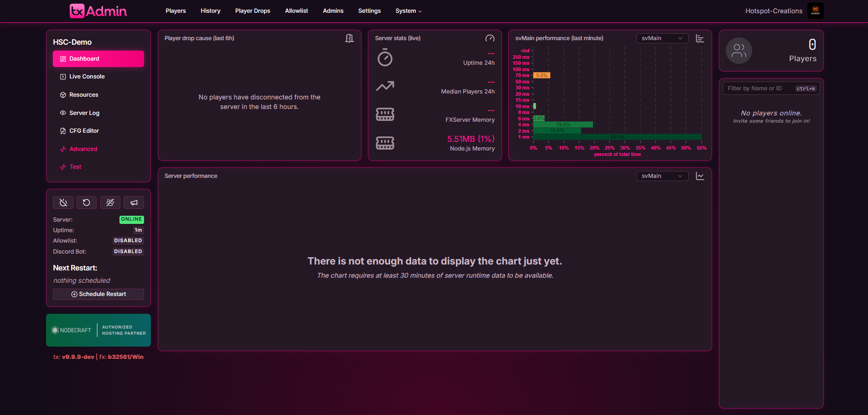868x415 pixels.
Task: Click the stop server power icon
Action: pos(63,202)
